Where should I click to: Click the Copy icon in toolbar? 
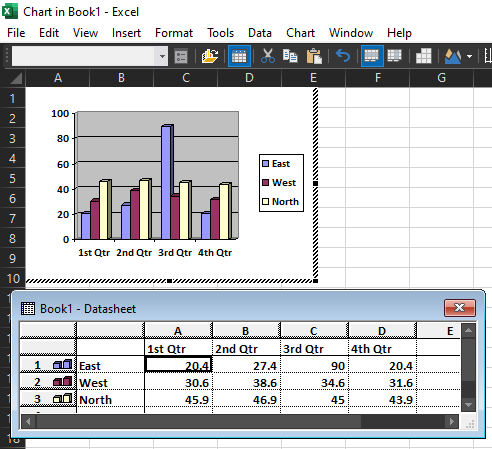point(290,56)
